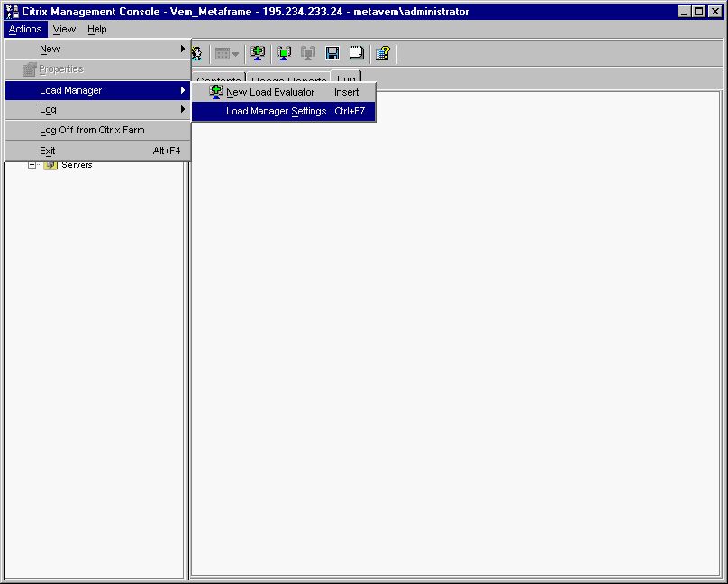Click the floppy disk save toolbar icon
Viewport: 728px width, 584px height.
(332, 53)
